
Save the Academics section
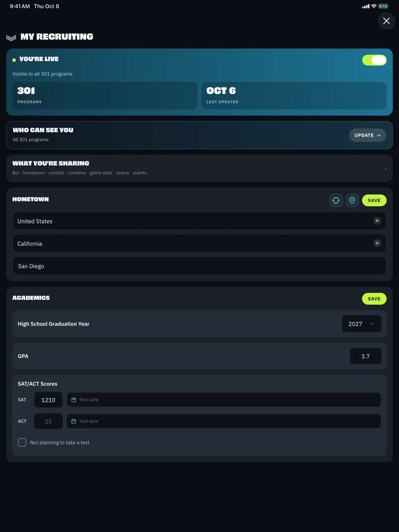[374, 299]
